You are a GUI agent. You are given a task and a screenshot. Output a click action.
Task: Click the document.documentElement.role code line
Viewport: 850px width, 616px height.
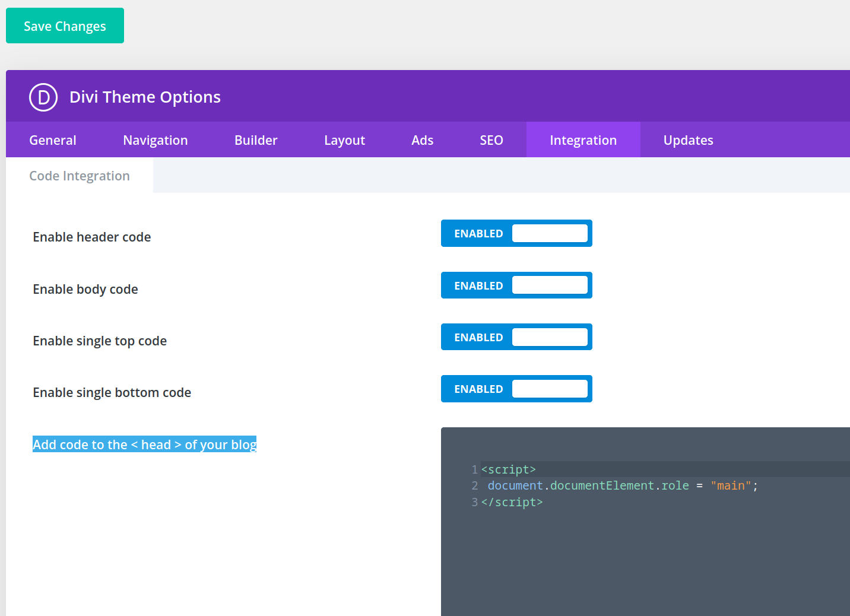click(623, 485)
